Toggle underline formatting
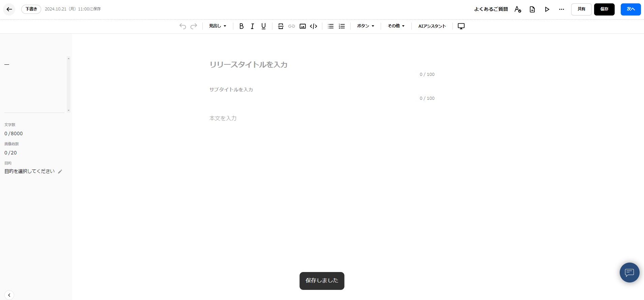644x300 pixels. coord(264,26)
